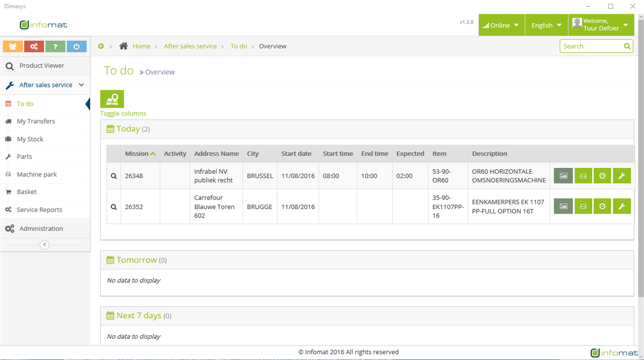Open help via green question mark button
The height and width of the screenshot is (360, 644).
(x=55, y=46)
